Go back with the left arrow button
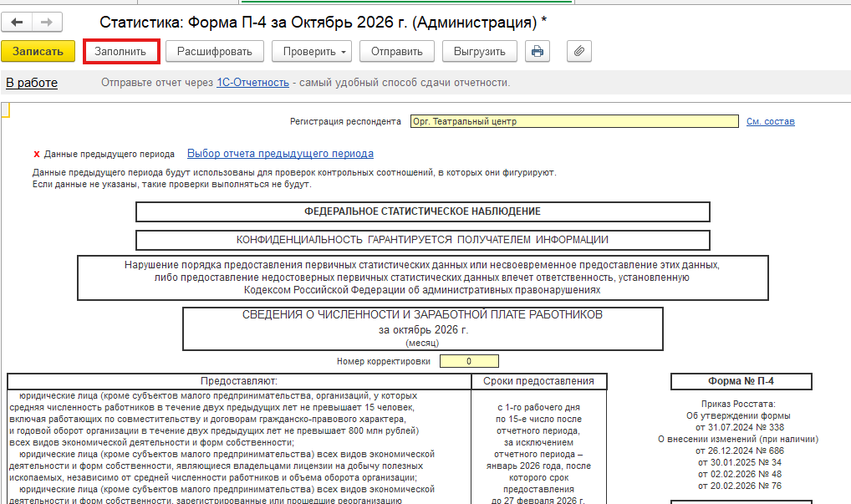 [x=17, y=23]
